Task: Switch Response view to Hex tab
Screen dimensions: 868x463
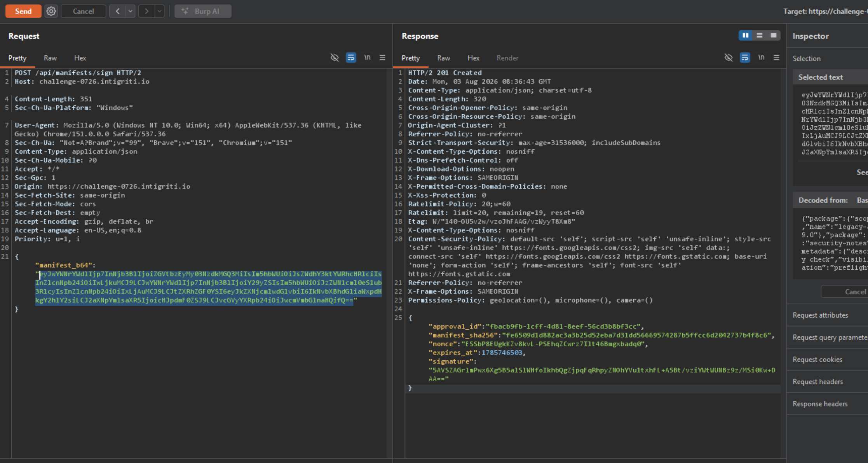Action: (473, 58)
